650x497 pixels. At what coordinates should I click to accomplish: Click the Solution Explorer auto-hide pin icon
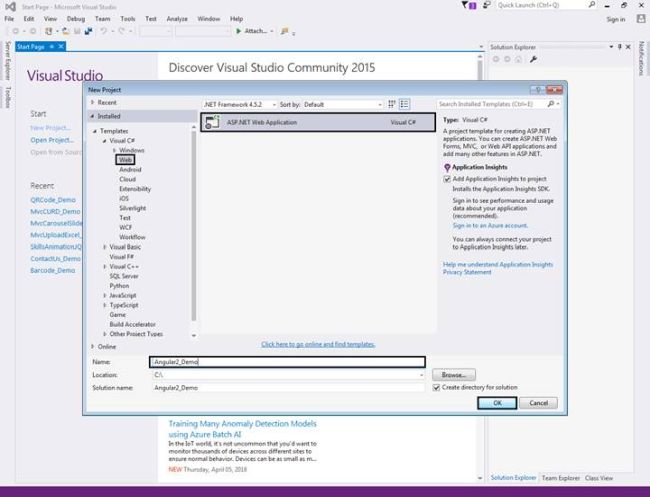(x=620, y=47)
